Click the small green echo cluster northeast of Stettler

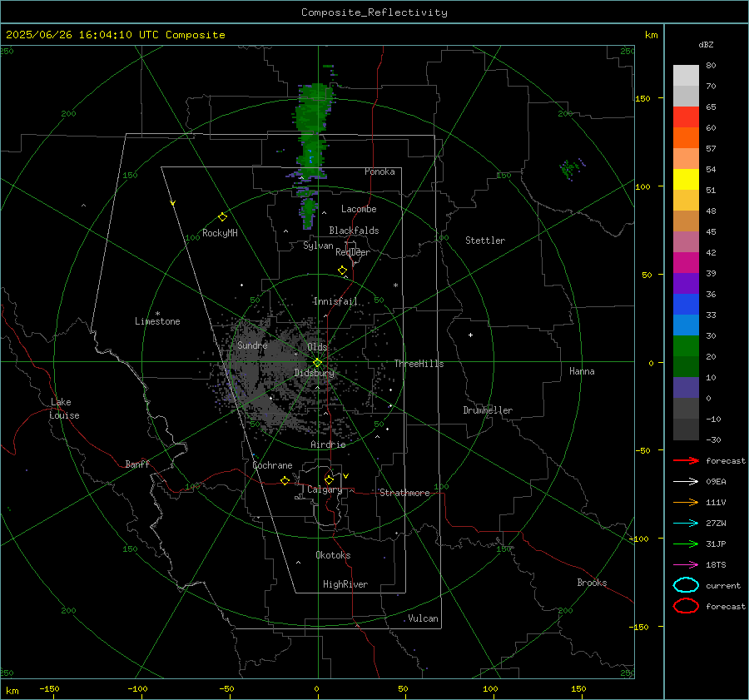572,169
